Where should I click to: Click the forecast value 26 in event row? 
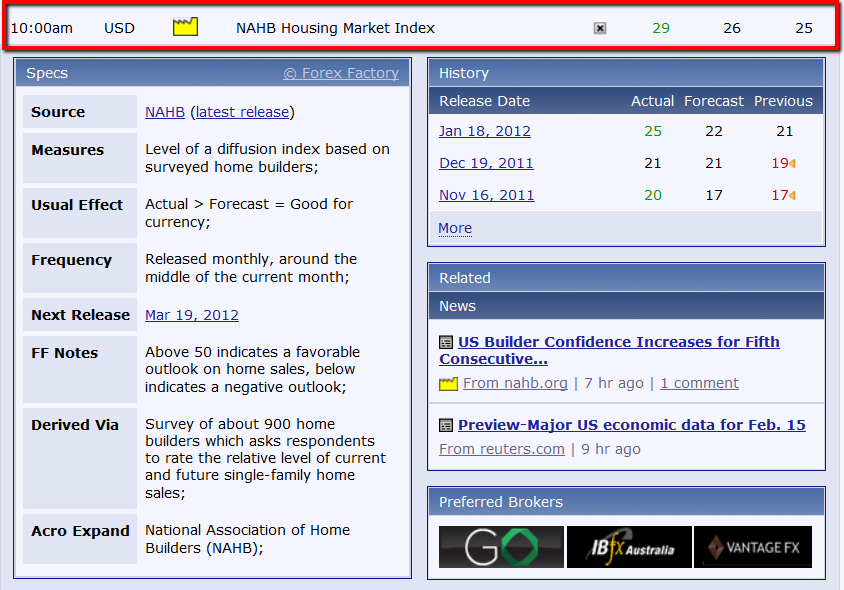732,28
